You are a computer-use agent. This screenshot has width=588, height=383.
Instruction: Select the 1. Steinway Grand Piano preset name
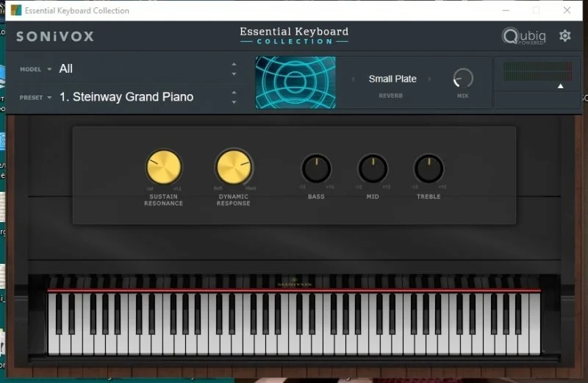tap(126, 97)
